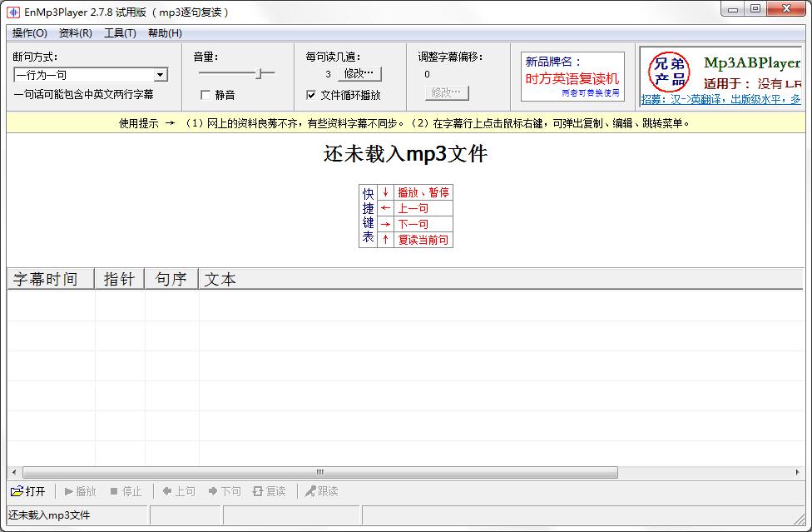Select 播放、暂停 in the hotkey table

pos(422,192)
